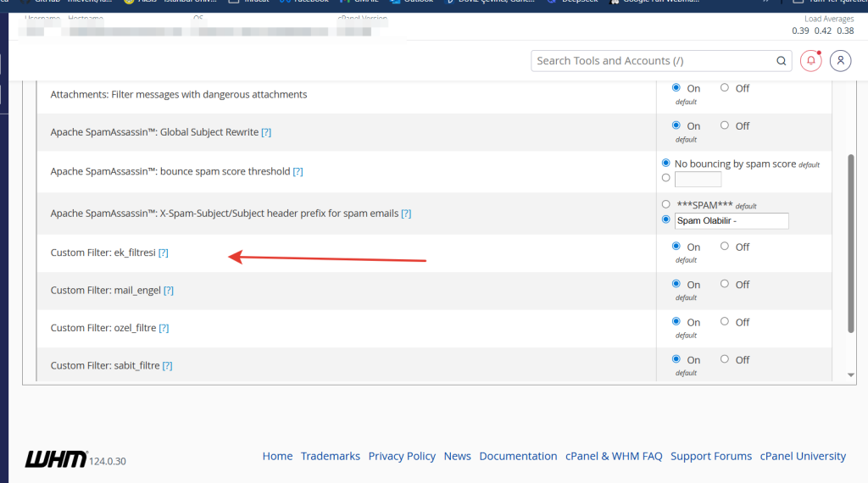Turn sabit_filtre custom filter Off
868x483 pixels.
(x=724, y=358)
